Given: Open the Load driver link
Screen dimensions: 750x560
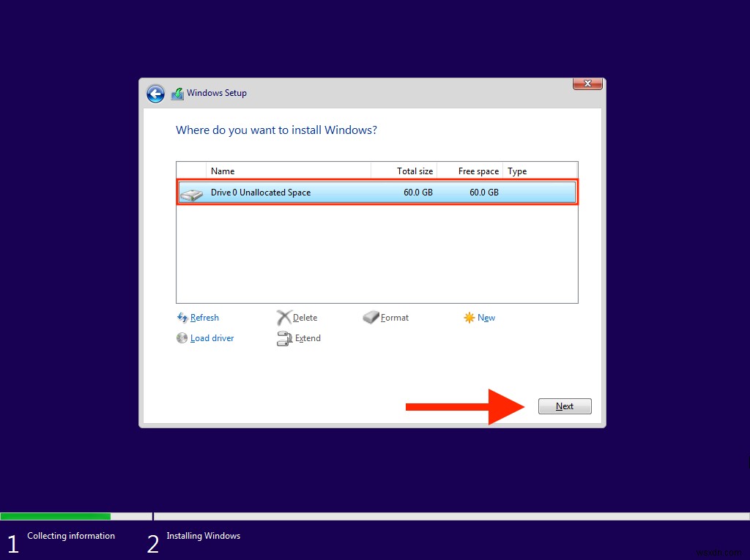Looking at the screenshot, I should pyautogui.click(x=212, y=338).
